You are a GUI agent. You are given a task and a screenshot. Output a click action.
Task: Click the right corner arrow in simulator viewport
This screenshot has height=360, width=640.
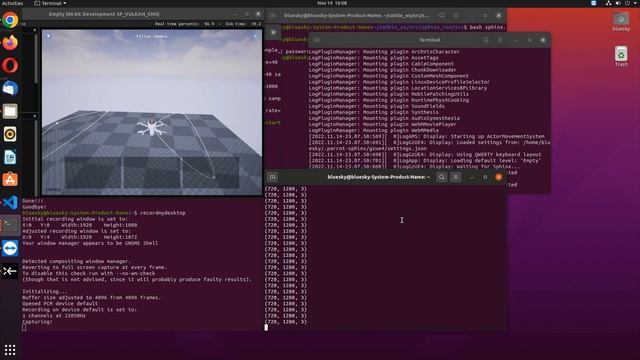click(x=256, y=36)
